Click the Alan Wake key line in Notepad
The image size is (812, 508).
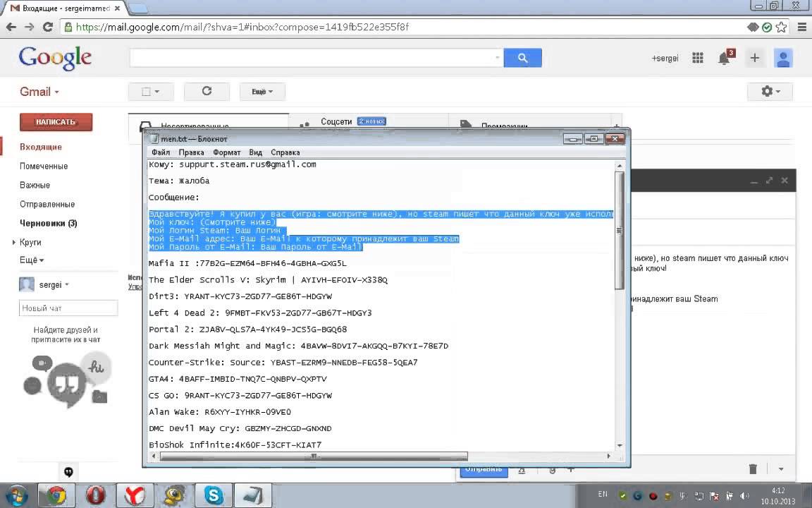click(x=220, y=412)
